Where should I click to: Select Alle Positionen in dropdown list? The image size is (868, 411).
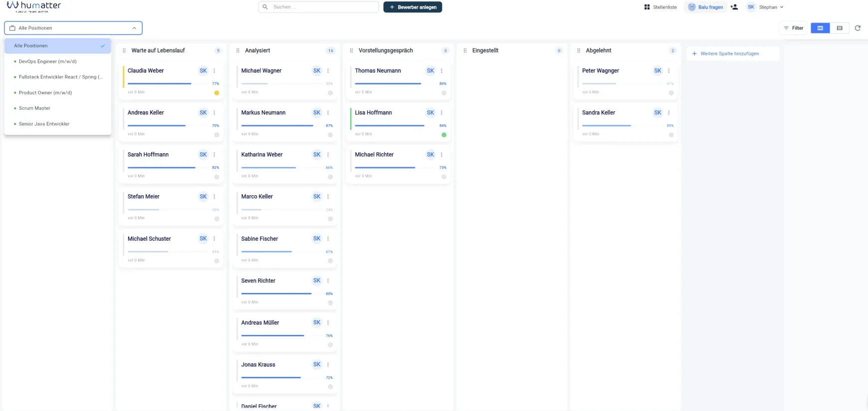click(x=58, y=46)
